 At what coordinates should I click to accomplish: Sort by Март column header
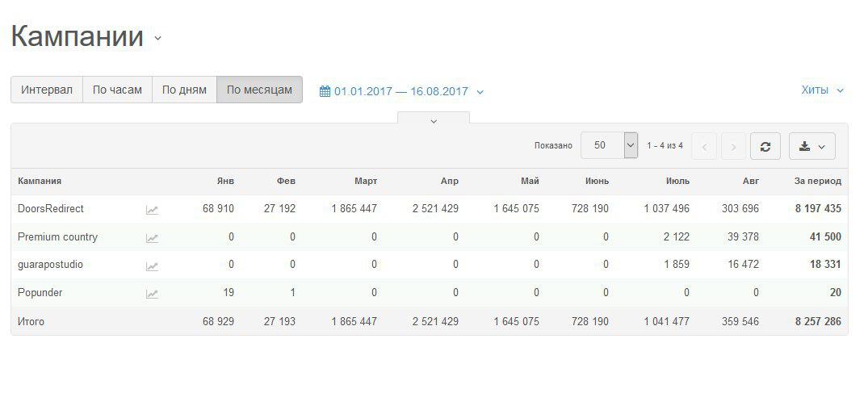coord(366,181)
